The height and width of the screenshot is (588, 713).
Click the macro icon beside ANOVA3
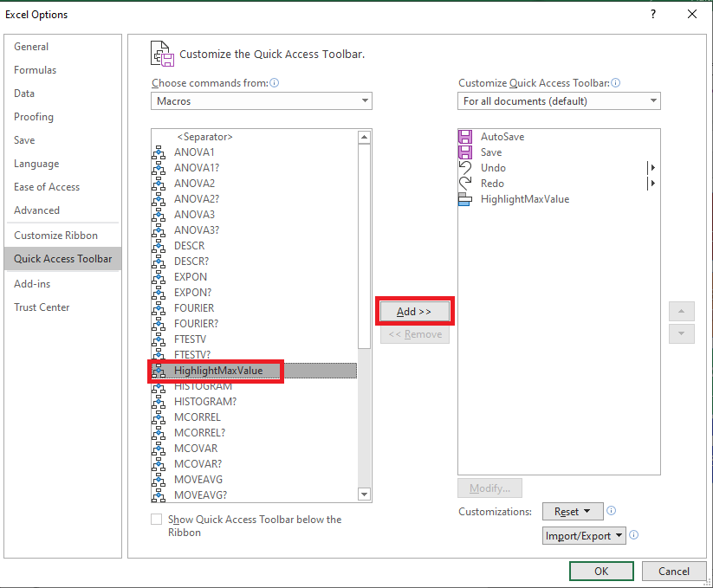[159, 215]
